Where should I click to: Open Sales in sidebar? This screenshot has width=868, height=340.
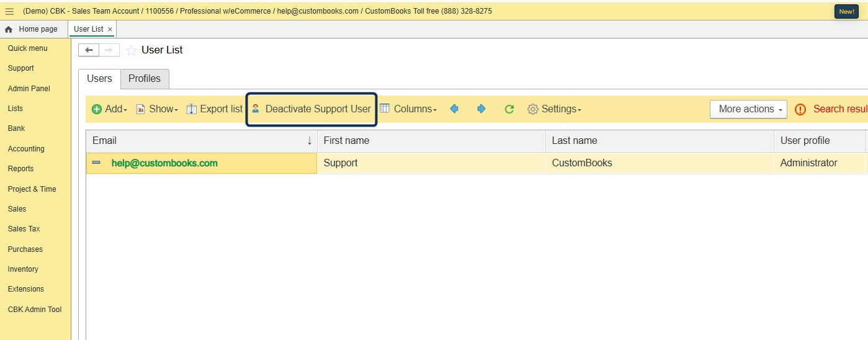pos(17,209)
